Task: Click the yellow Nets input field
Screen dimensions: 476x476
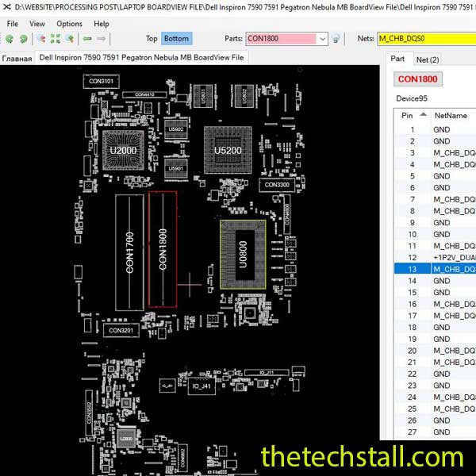Action: click(425, 38)
